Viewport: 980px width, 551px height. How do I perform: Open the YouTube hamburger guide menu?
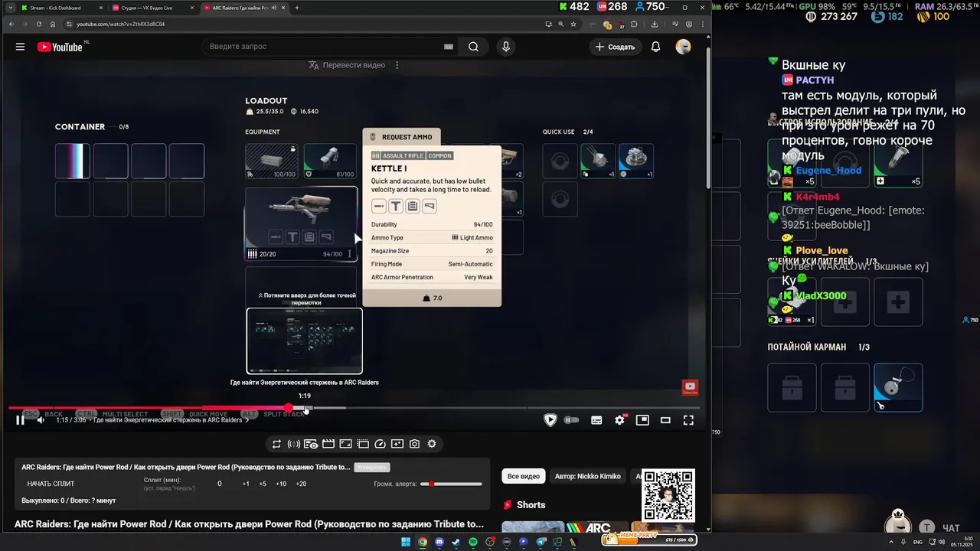tap(20, 47)
